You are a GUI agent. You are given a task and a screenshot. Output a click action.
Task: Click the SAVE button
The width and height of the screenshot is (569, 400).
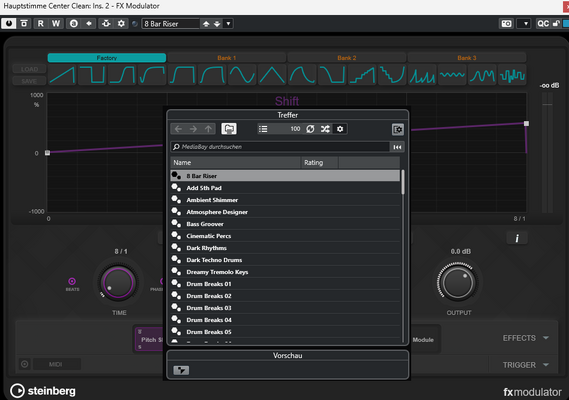coord(29,81)
